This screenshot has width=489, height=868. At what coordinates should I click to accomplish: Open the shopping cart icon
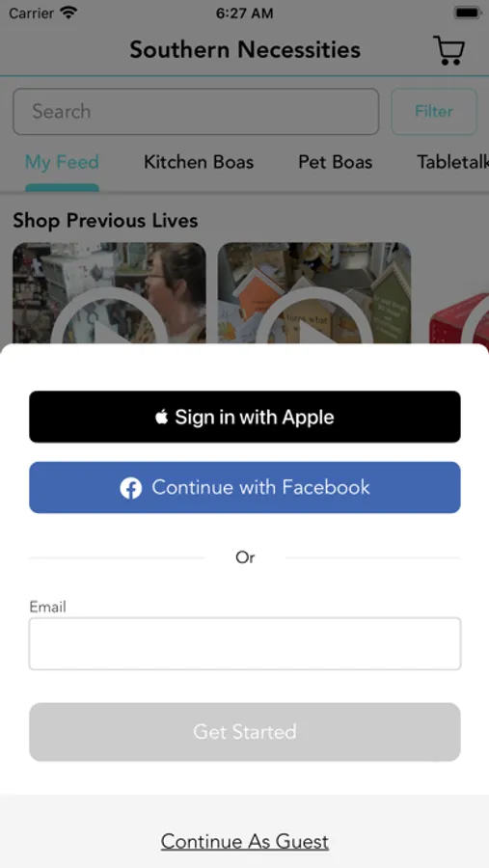pyautogui.click(x=448, y=50)
